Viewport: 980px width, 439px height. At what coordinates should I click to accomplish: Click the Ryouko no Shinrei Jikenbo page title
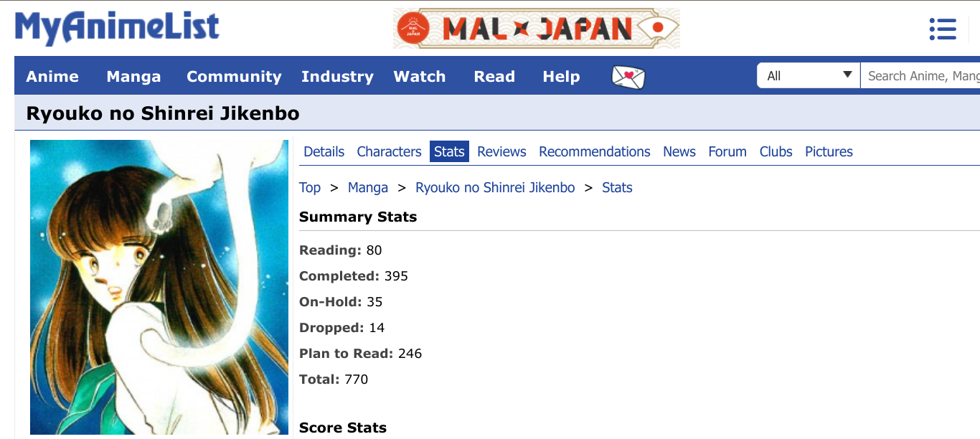[x=163, y=113]
